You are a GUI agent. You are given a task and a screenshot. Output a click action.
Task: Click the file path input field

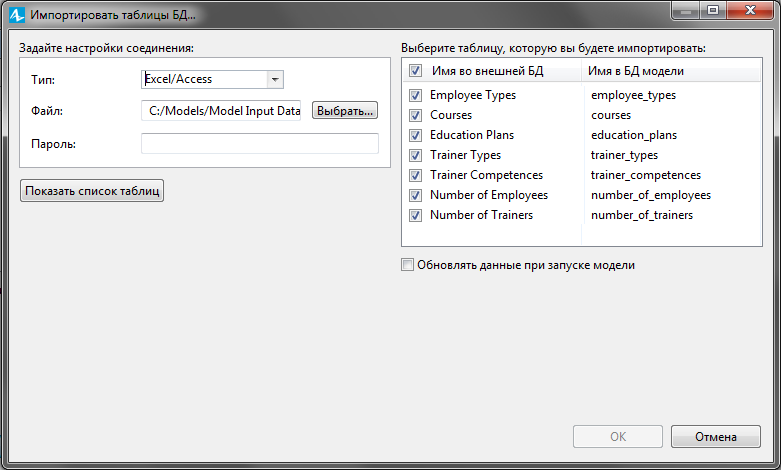tap(221, 111)
